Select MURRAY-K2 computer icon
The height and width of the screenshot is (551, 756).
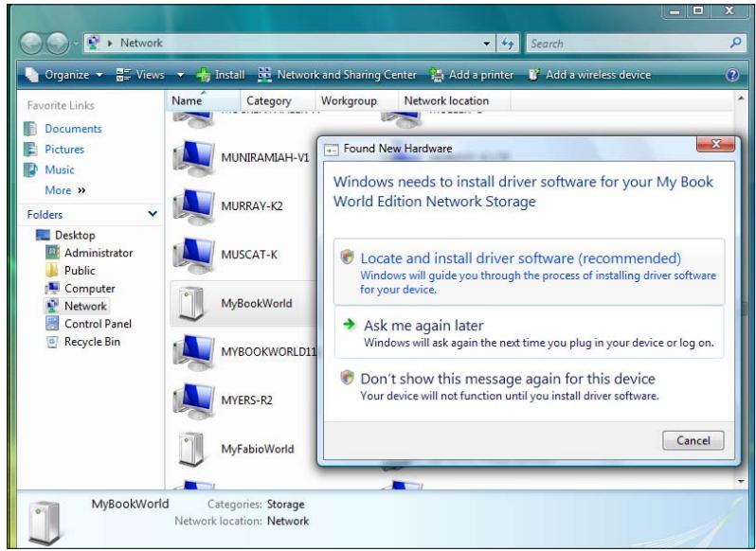[x=193, y=206]
